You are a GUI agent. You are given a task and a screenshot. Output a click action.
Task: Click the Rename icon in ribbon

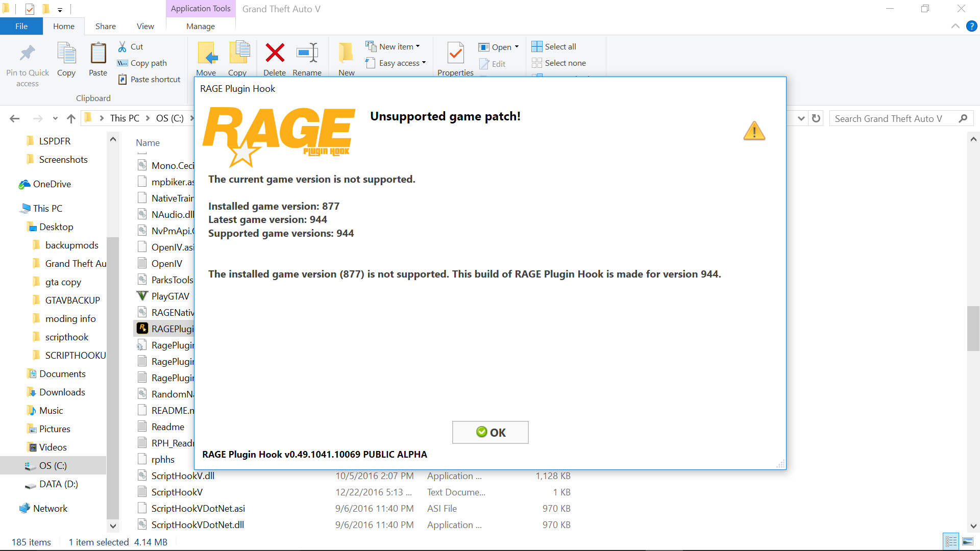coord(307,53)
